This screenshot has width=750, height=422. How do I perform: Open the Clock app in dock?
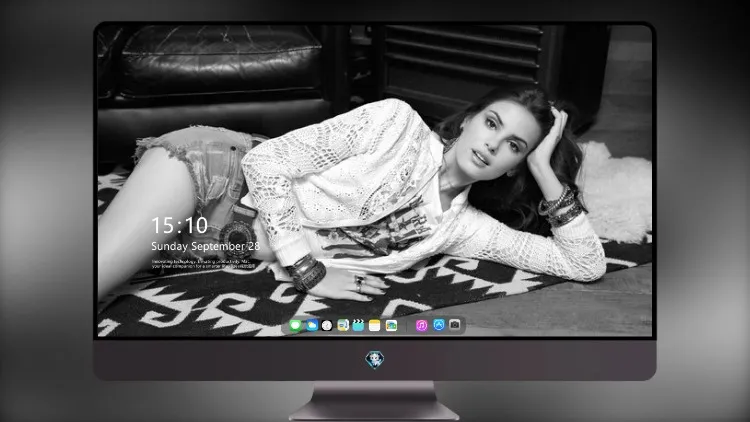(327, 326)
